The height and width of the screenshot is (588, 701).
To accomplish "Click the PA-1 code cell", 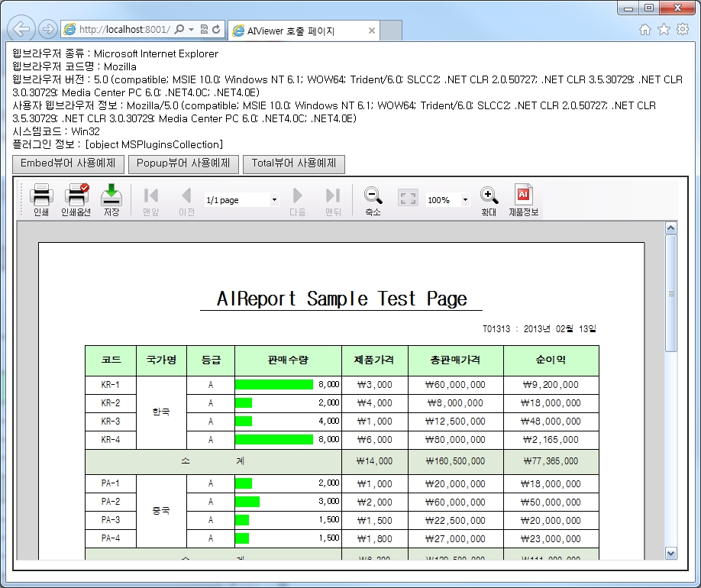I will coord(111,483).
